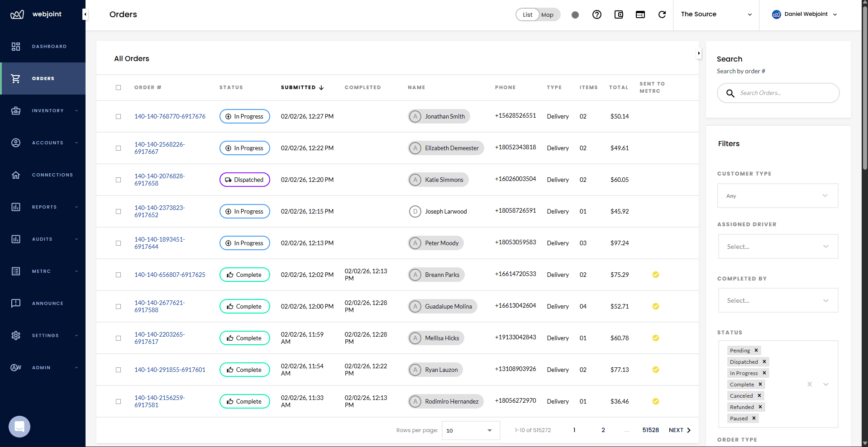Click the NEXT pagination button
Viewport: 868px width, 447px height.
(679, 430)
